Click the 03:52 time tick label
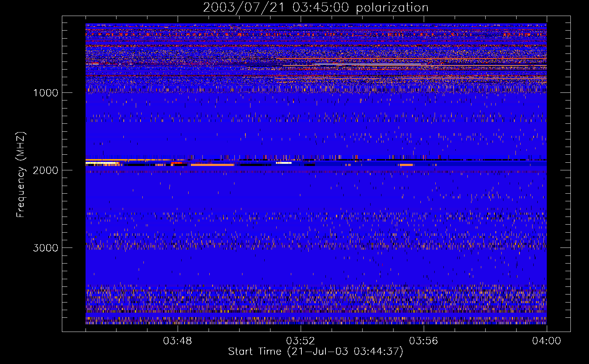Viewport: 589px width, 364px height. point(301,341)
